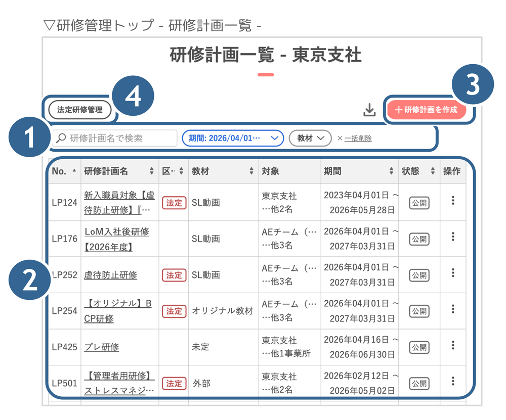This screenshot has width=506, height=420.
Task: Open the 【管理者用研修】ストレスマネジ… link
Action: point(119,383)
